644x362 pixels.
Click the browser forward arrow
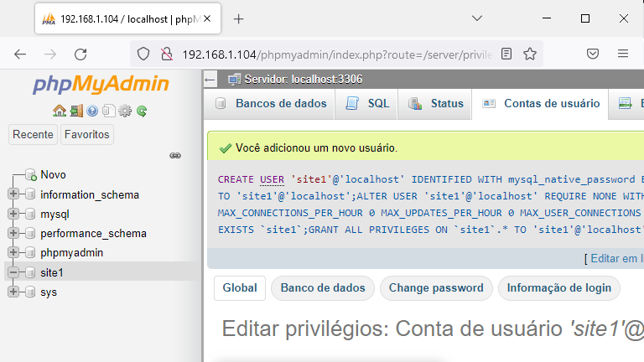pyautogui.click(x=50, y=54)
